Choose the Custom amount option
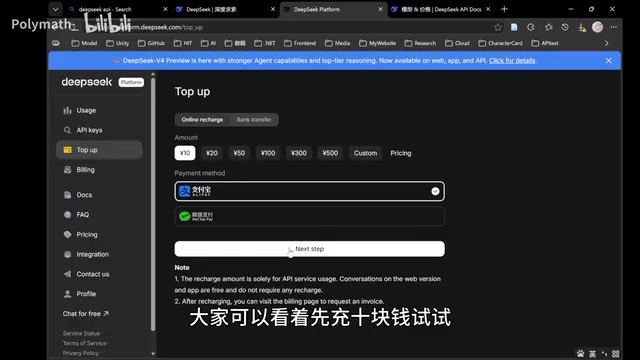Viewport: 640px width, 360px height. coord(365,153)
